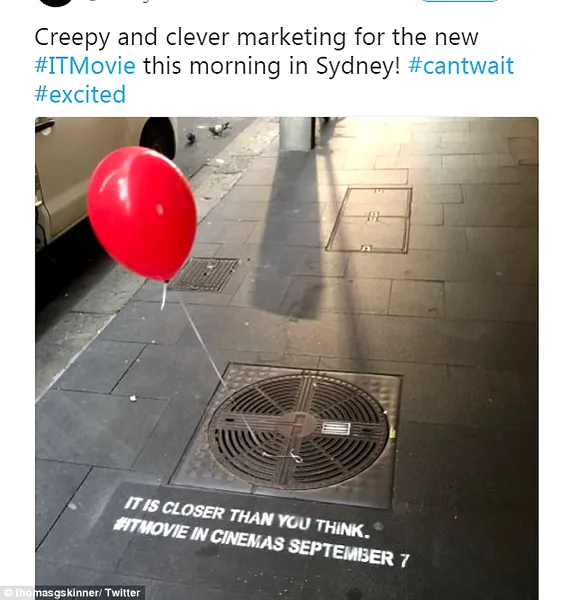Click the grey pole at the photo top

coord(297,133)
